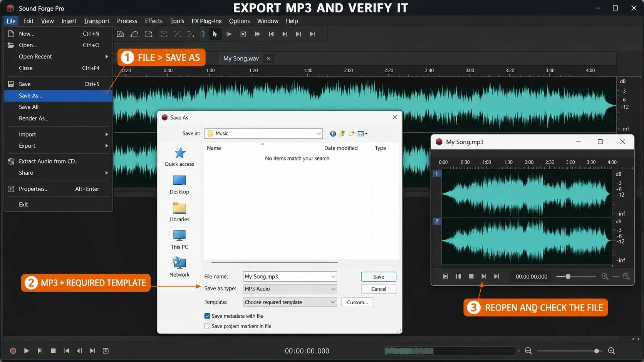Click the Custom... button
644x362 pixels.
[357, 302]
